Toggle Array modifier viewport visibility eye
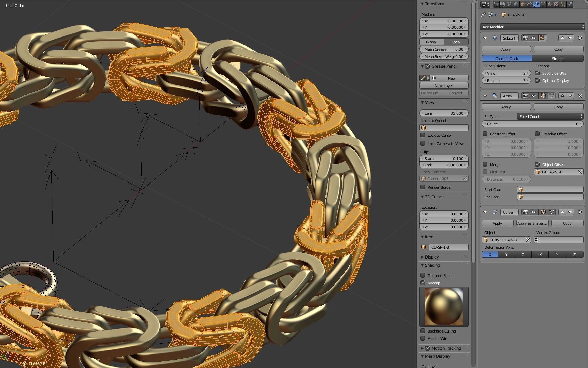The height and width of the screenshot is (368, 588). point(534,96)
